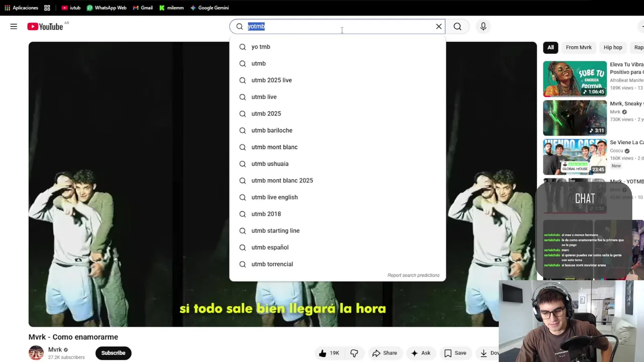Click search icon beside "utmb bariloche"
The height and width of the screenshot is (362, 644).
[243, 130]
